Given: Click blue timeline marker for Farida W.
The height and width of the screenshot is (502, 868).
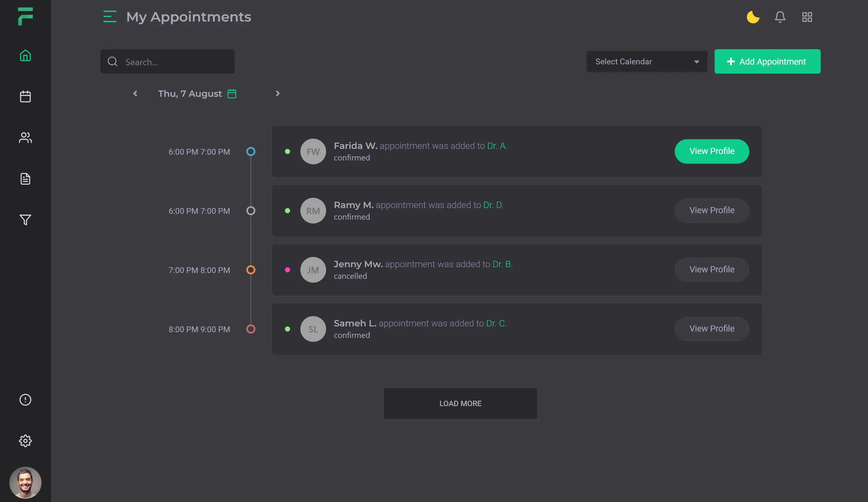Looking at the screenshot, I should coord(251,151).
